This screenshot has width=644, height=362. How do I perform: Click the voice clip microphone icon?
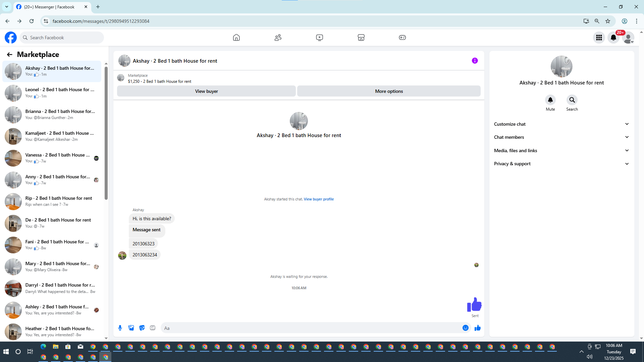click(x=120, y=328)
